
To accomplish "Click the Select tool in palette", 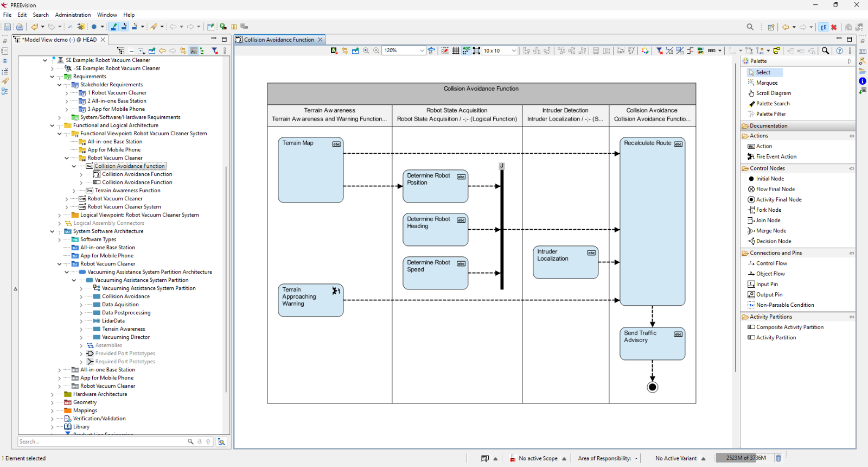I will (763, 72).
